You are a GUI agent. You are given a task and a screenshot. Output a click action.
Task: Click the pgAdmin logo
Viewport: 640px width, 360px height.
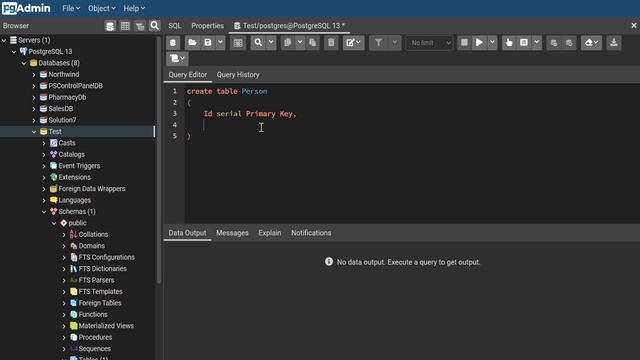click(26, 8)
